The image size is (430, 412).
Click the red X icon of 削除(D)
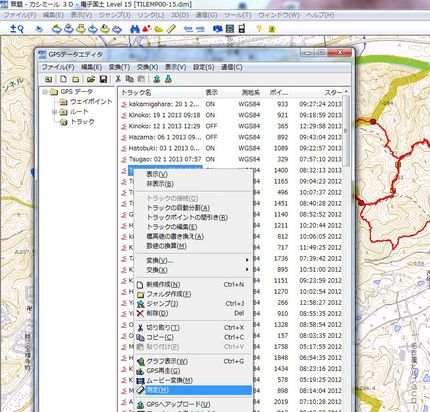(140, 313)
